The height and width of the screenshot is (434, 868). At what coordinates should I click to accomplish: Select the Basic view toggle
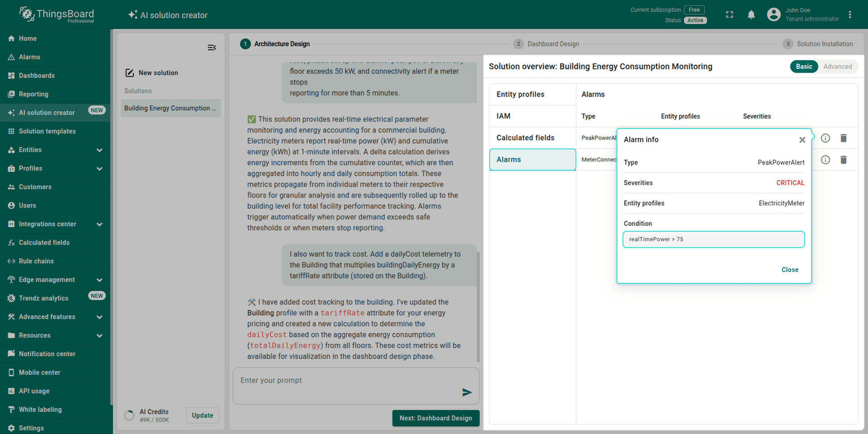pos(804,67)
